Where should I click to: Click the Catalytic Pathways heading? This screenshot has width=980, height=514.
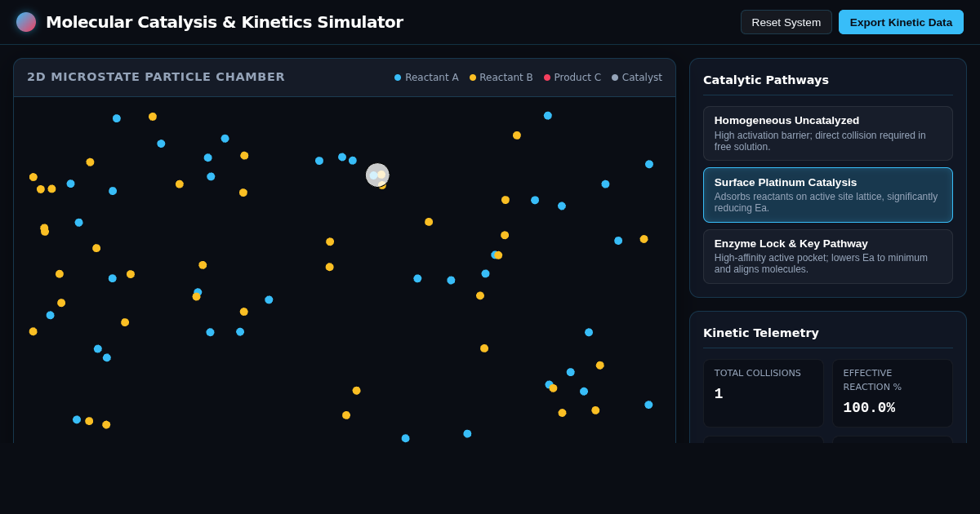tap(766, 80)
